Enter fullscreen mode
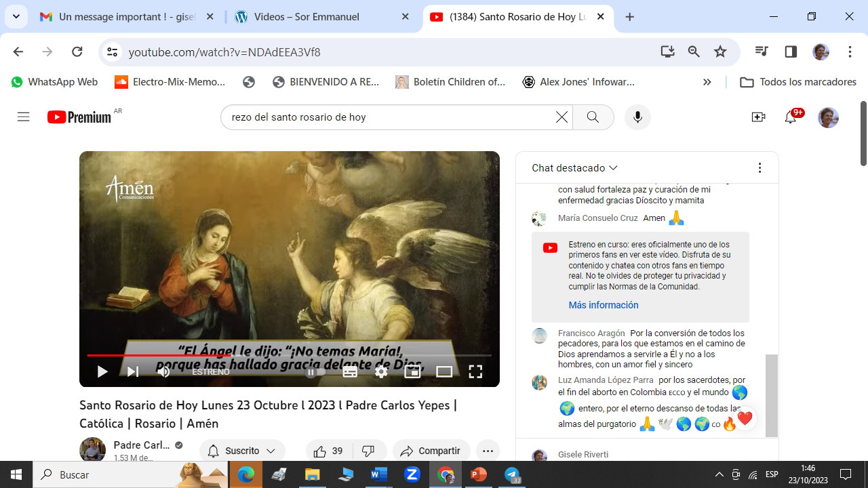The image size is (868, 488). point(475,371)
